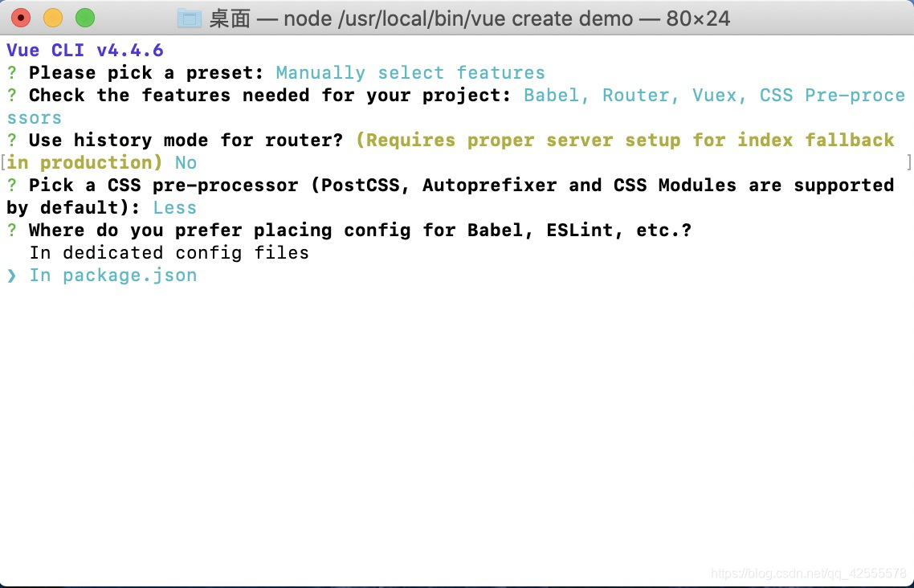Image resolution: width=914 pixels, height=588 pixels.
Task: Click the 'Less' pre-processor answer
Action: [x=175, y=208]
